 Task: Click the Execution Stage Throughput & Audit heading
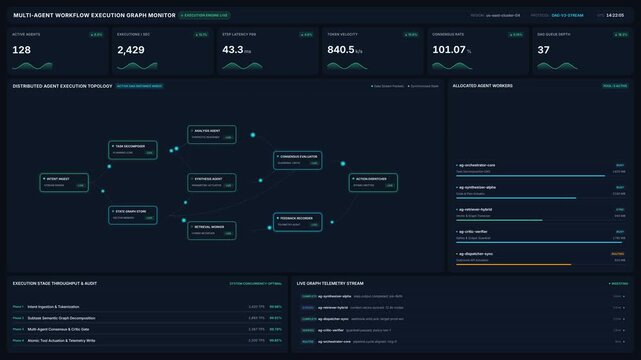pyautogui.click(x=55, y=284)
